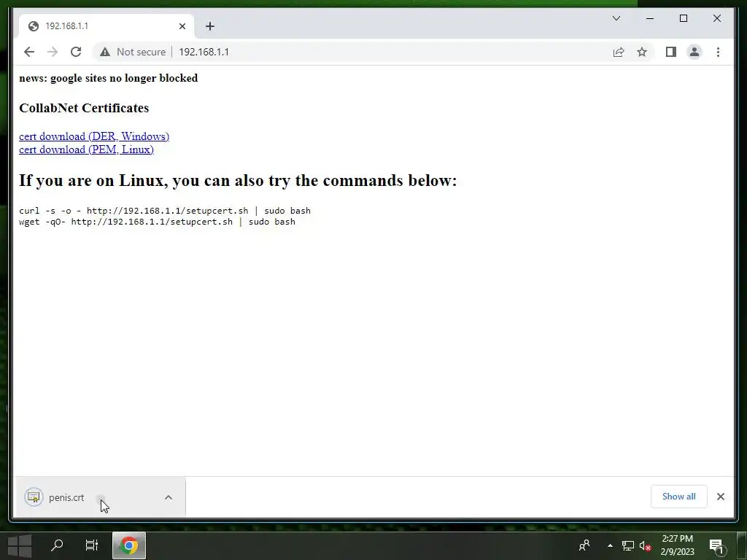
Task: Open taskbar search
Action: coord(57,545)
